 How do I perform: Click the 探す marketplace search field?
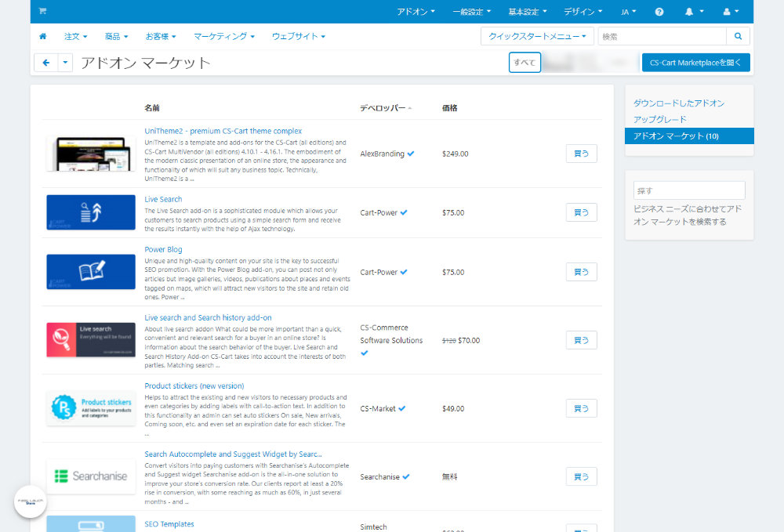click(689, 190)
